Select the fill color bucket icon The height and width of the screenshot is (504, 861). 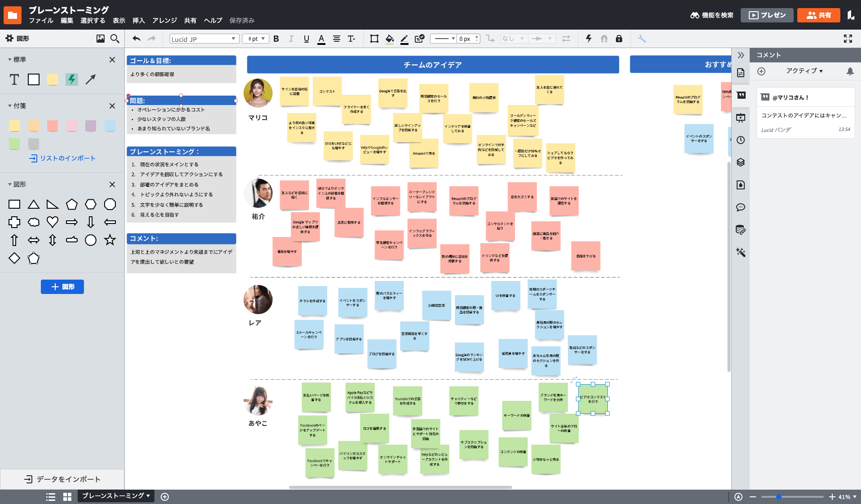pyautogui.click(x=389, y=39)
